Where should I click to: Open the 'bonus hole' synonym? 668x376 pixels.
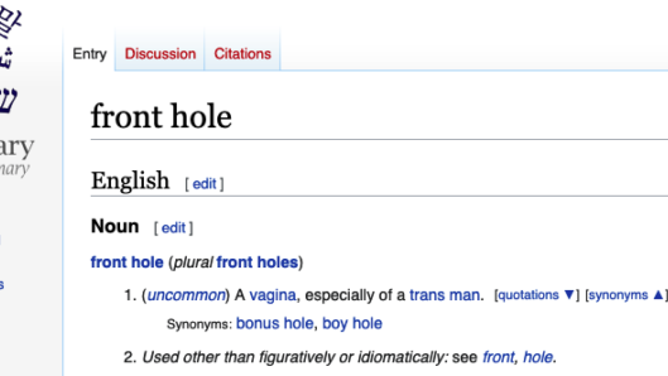point(275,323)
